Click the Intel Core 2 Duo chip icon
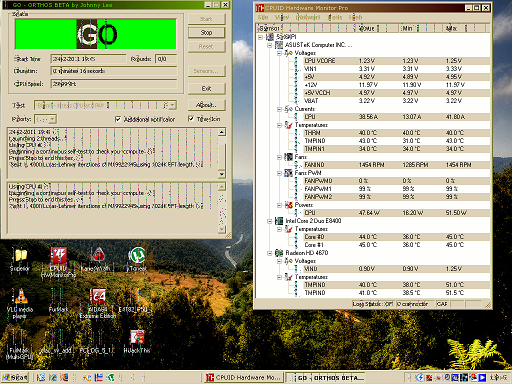The image size is (512, 384). click(x=279, y=221)
